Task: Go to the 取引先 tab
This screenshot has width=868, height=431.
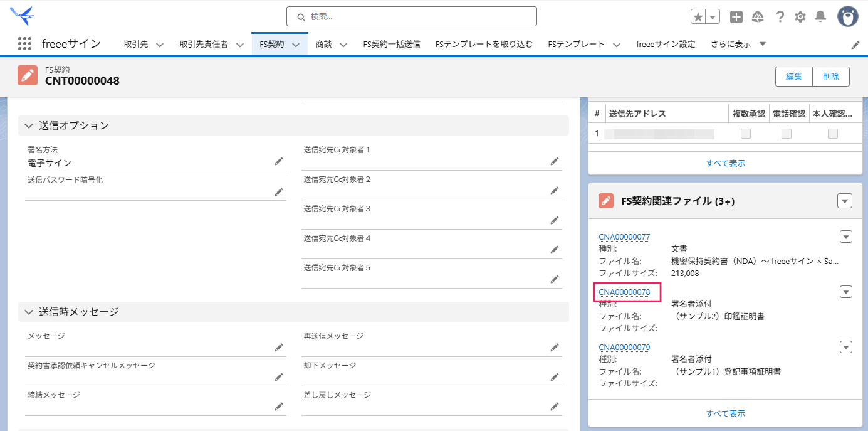Action: click(x=135, y=44)
